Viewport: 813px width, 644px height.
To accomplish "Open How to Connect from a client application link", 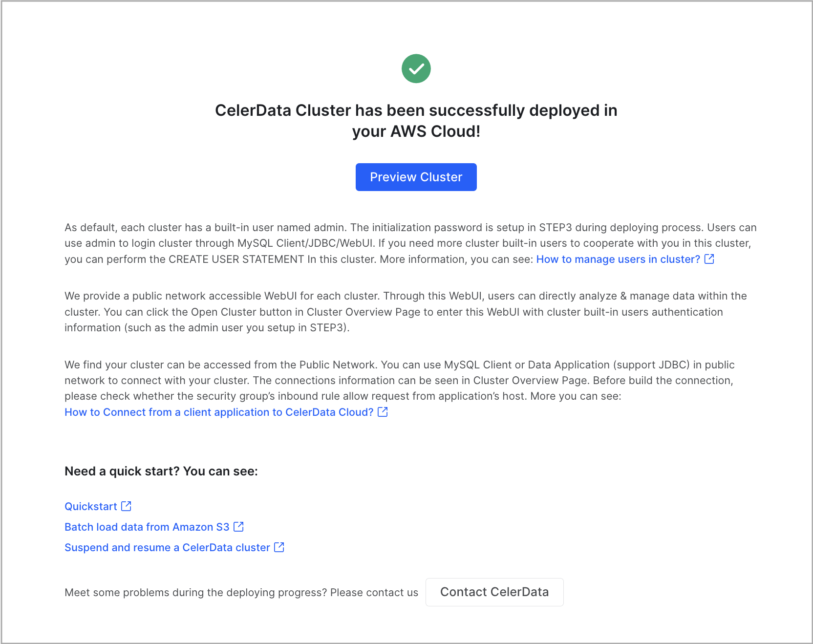I will 218,412.
